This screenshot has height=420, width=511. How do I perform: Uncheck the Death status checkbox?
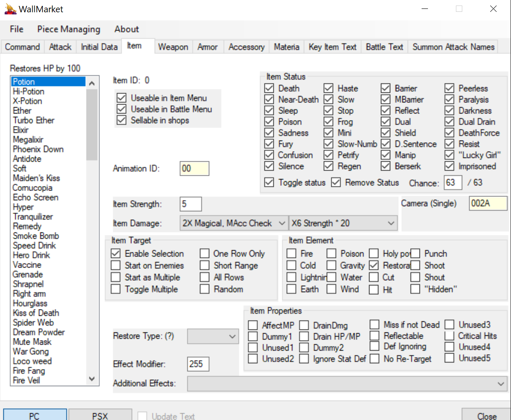tap(269, 88)
